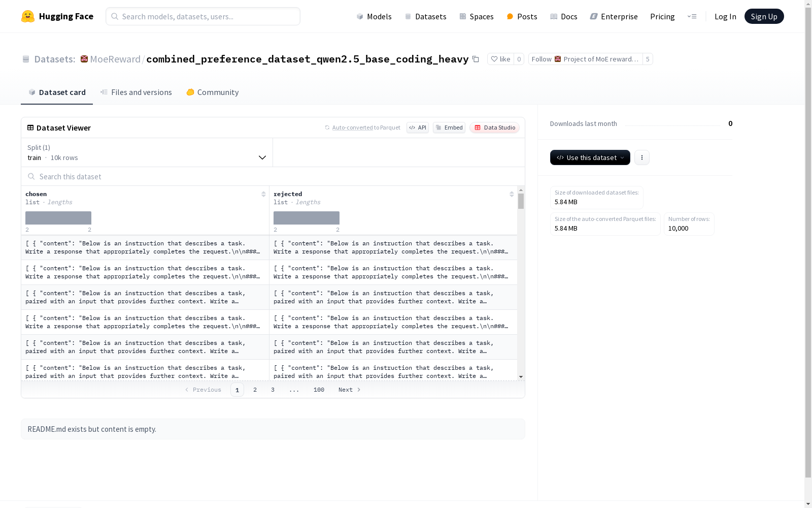Click the Previous page button

(203, 390)
